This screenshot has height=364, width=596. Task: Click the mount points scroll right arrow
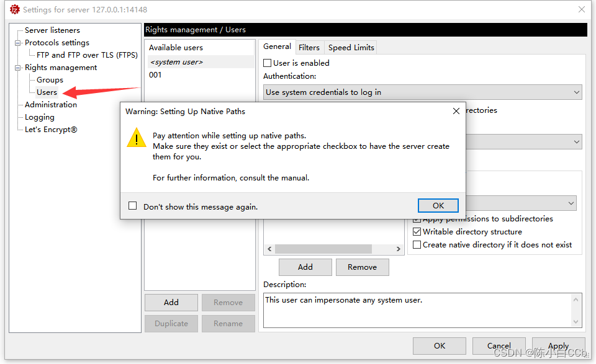click(x=398, y=249)
